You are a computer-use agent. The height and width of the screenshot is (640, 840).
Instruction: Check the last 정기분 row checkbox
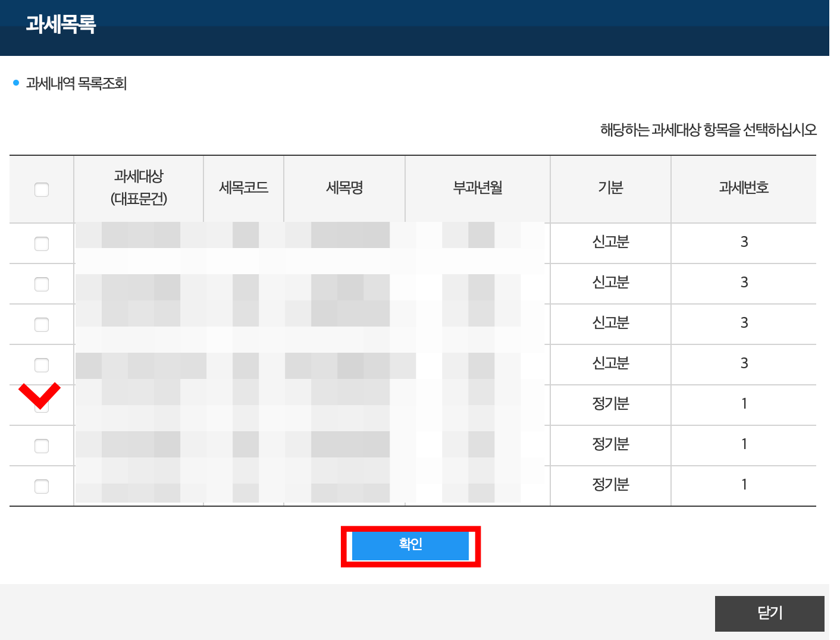pyautogui.click(x=41, y=486)
